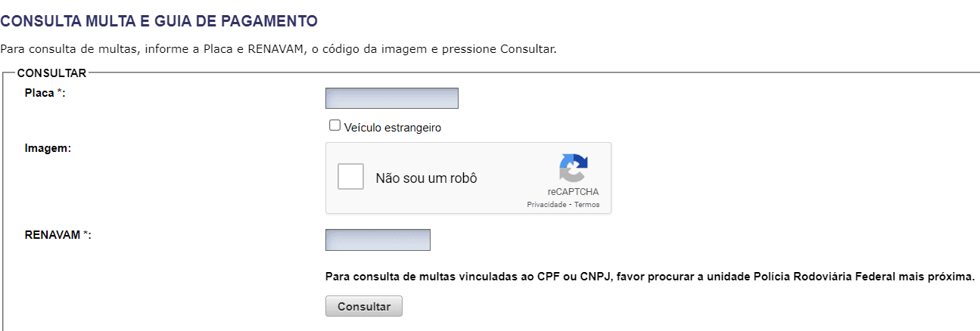Click the CONSULTAR fieldset legend

pyautogui.click(x=51, y=73)
